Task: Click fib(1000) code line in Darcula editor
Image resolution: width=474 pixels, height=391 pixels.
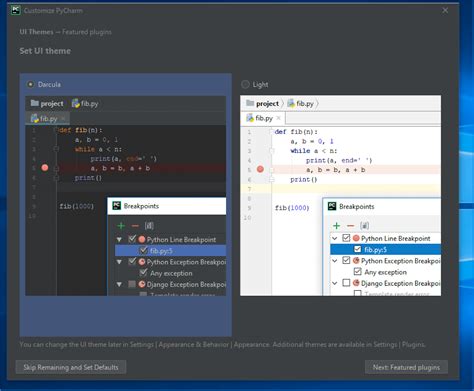Action: click(x=77, y=206)
